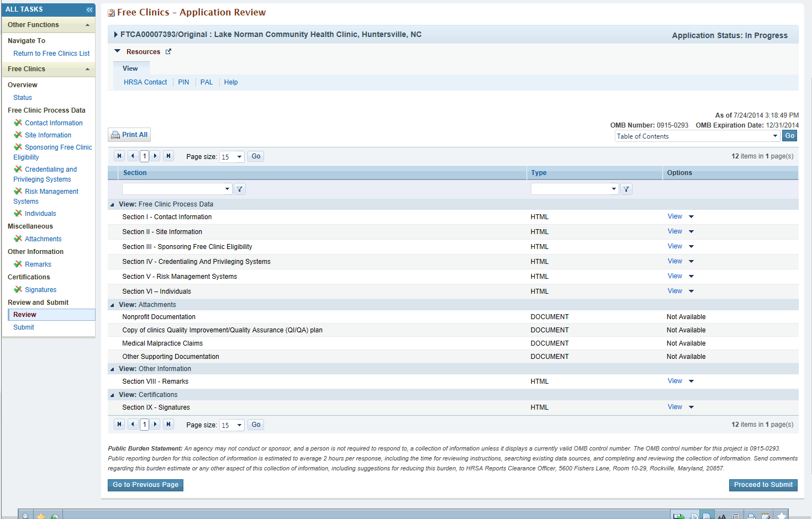Click status icon beside Individuals in sidebar
Image resolution: width=812 pixels, height=519 pixels.
coord(18,213)
